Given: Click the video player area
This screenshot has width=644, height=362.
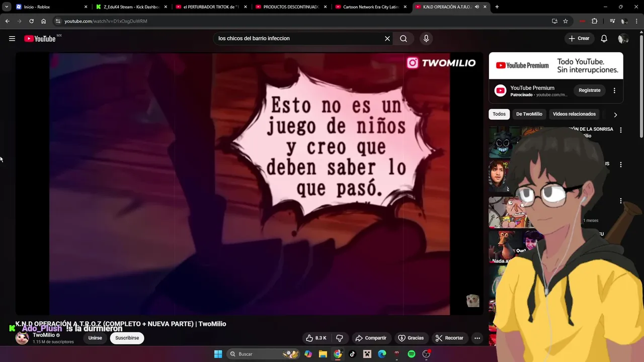Looking at the screenshot, I should click(x=250, y=184).
